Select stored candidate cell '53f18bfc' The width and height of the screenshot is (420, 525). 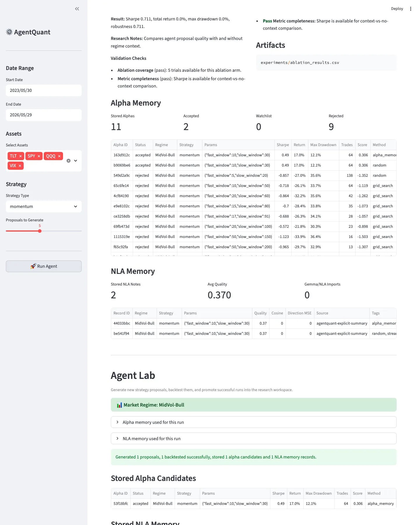[x=120, y=504]
